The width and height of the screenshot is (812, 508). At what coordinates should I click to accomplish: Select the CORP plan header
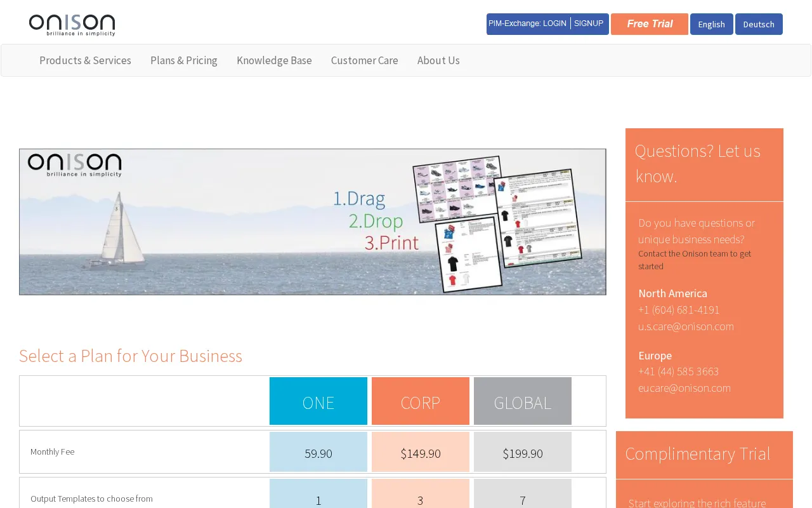click(421, 401)
